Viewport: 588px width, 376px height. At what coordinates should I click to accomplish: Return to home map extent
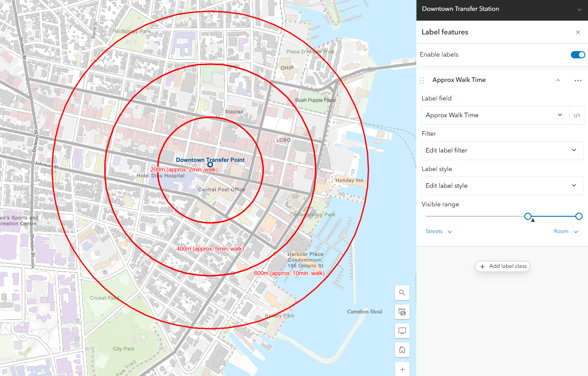pyautogui.click(x=402, y=350)
